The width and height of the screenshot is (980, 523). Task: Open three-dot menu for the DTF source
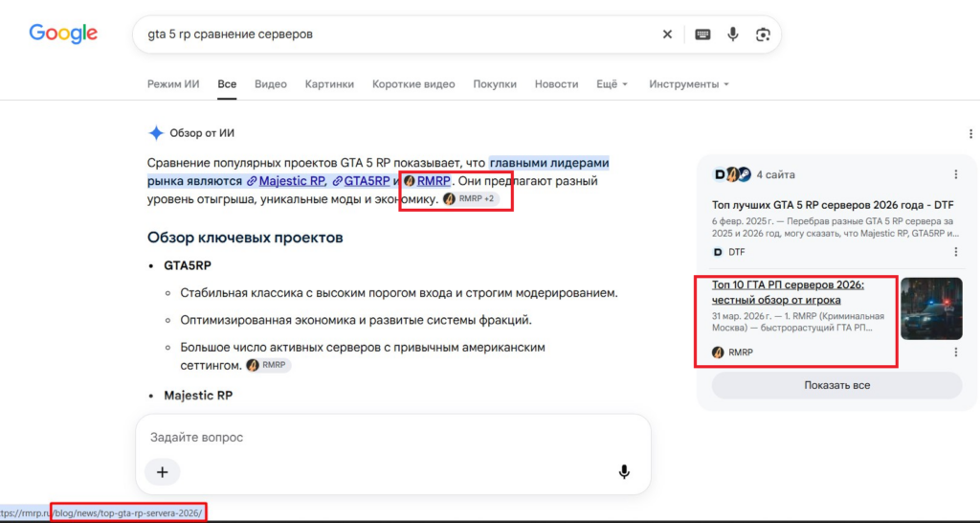click(x=956, y=252)
